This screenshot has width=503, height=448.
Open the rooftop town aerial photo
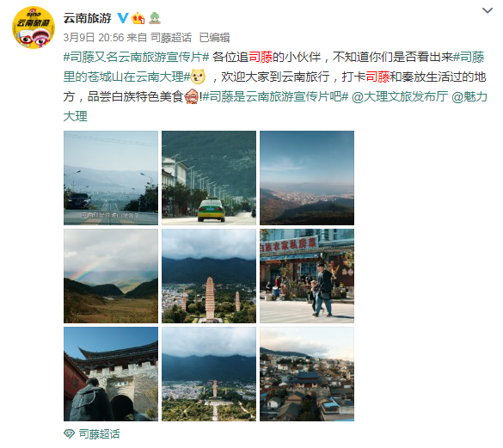[x=307, y=374]
